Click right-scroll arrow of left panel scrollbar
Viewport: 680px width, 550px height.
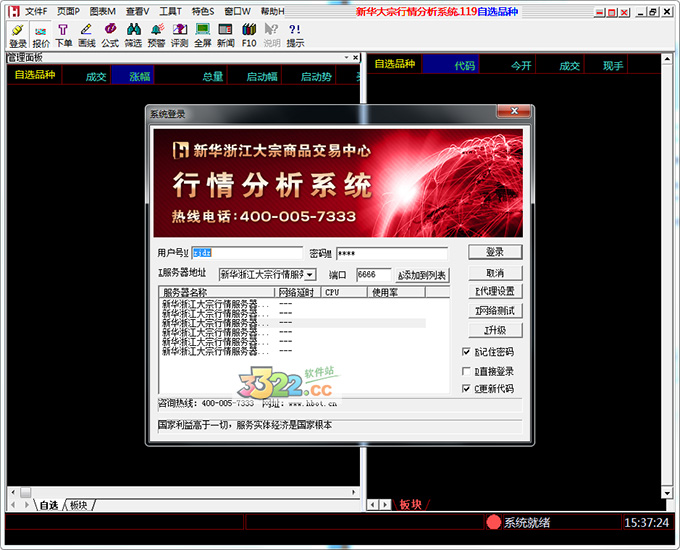(354, 492)
